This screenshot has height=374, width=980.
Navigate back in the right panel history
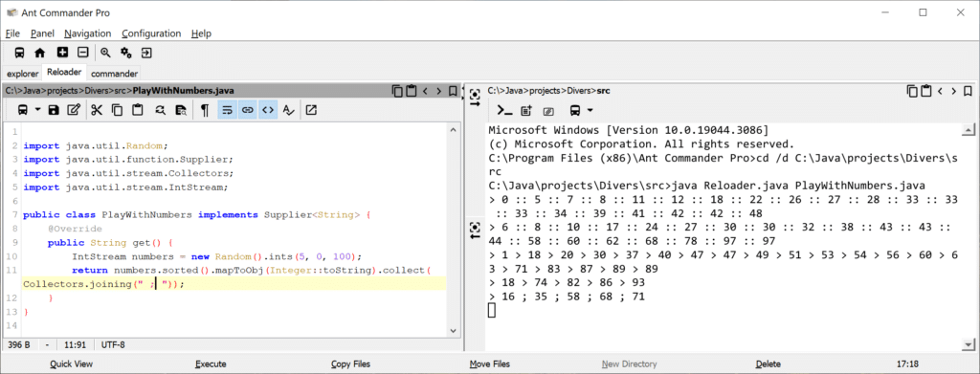(940, 91)
